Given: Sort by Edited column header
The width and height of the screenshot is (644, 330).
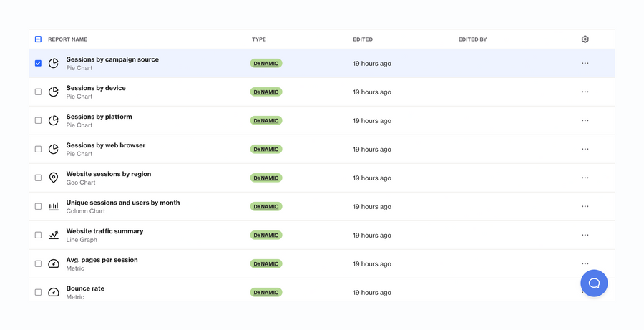Looking at the screenshot, I should pos(363,39).
